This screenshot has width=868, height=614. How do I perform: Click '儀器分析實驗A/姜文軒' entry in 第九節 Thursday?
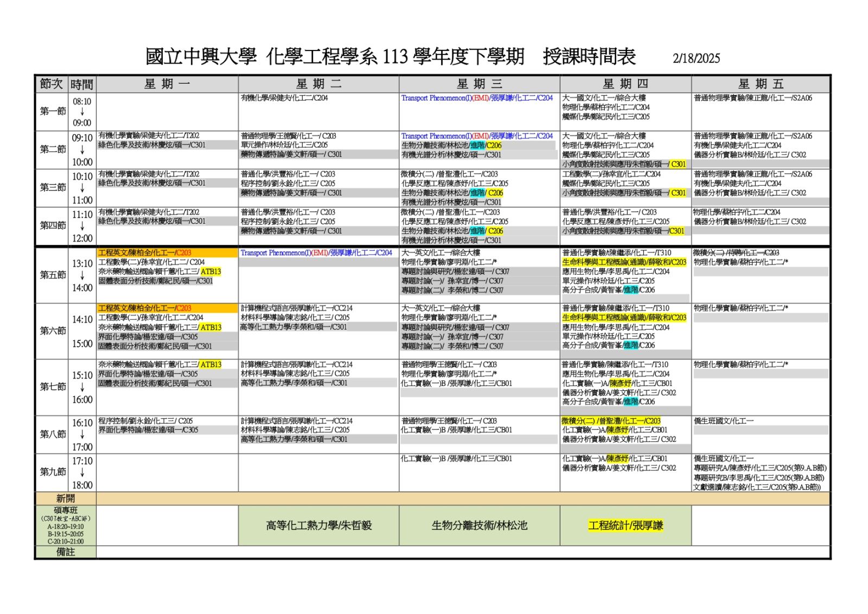click(619, 469)
